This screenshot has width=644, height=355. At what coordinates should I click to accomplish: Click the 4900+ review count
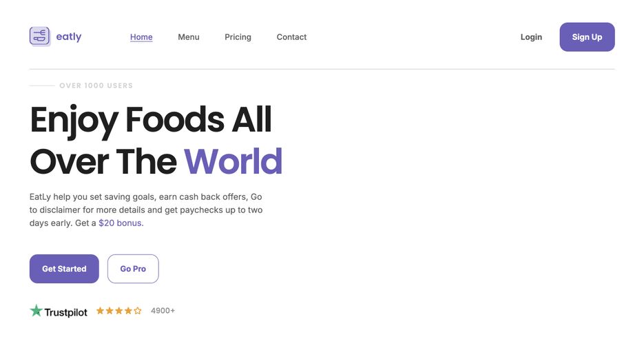pos(163,311)
